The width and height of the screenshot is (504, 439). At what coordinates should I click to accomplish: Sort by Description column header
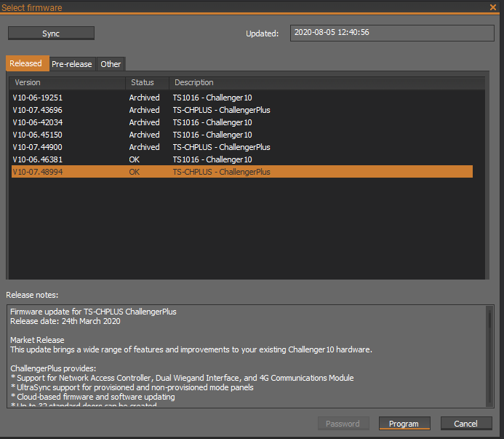coord(327,83)
